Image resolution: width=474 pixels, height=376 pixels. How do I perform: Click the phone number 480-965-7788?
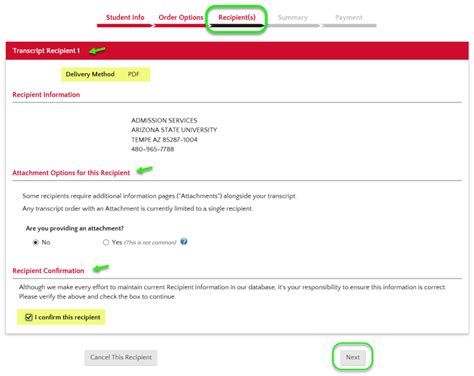(153, 149)
